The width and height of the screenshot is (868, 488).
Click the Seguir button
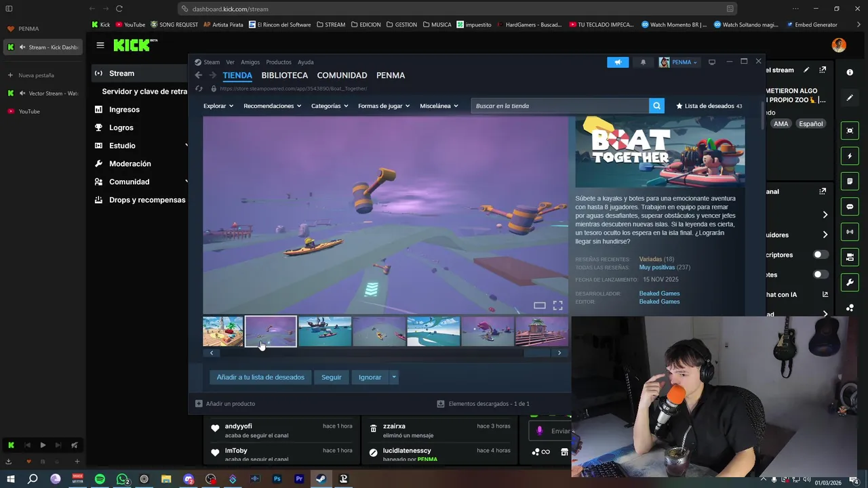tap(331, 377)
